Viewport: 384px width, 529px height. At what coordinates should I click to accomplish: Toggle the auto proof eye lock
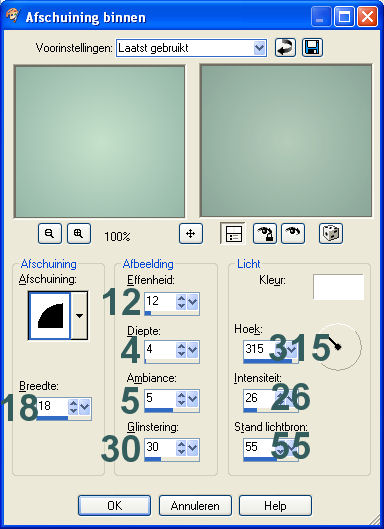(265, 233)
